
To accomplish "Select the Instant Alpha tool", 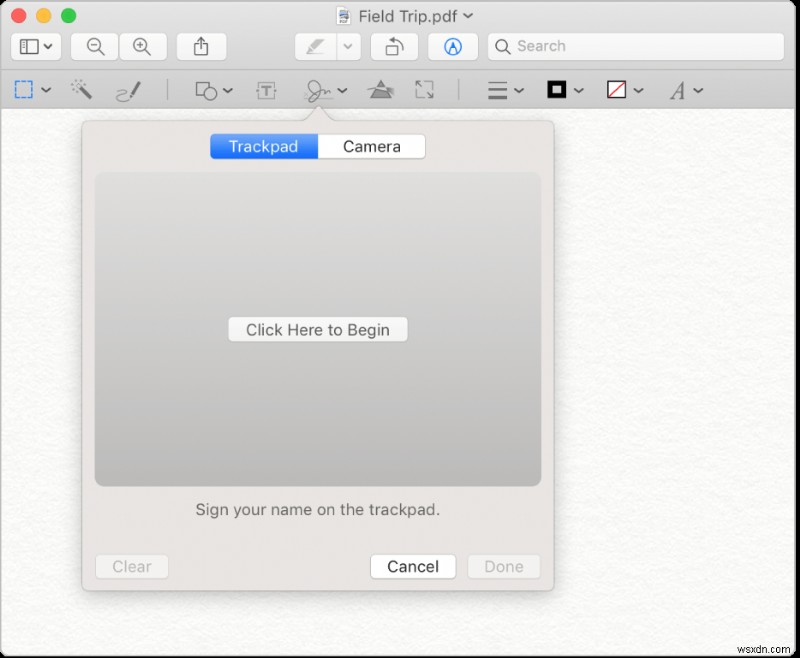I will 81,90.
